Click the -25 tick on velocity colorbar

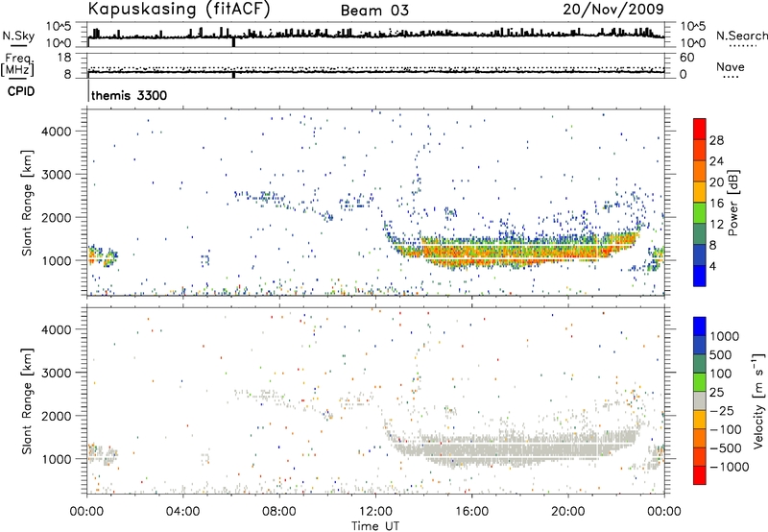721,410
